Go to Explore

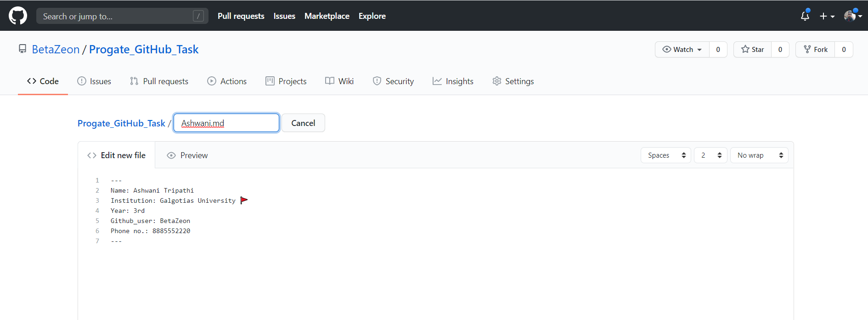(372, 16)
